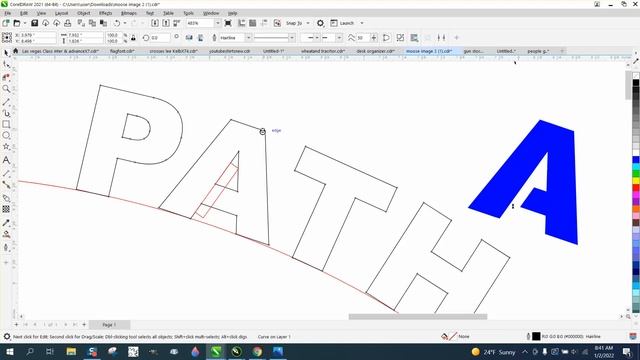Viewport: 640px width, 360px height.
Task: Select the Color Eyedropper tool
Action: click(x=6, y=223)
